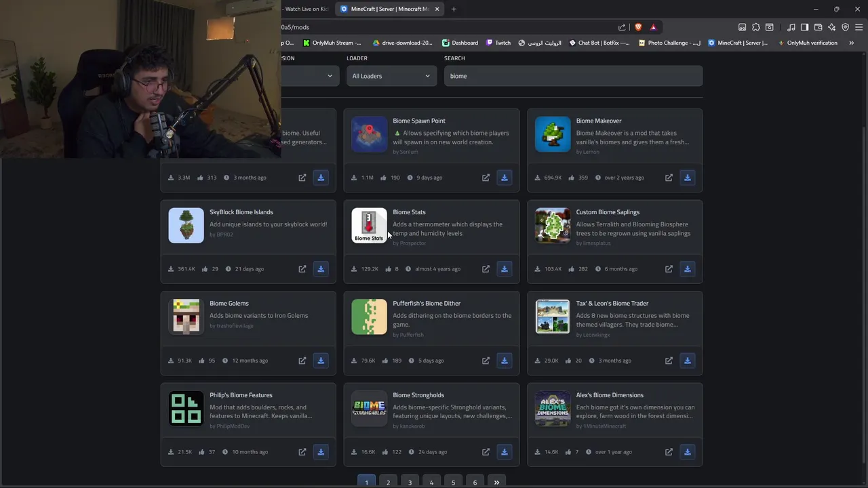Screen dimensions: 868x488
Task: Open the Photo Challenge bookmark
Action: (x=669, y=43)
